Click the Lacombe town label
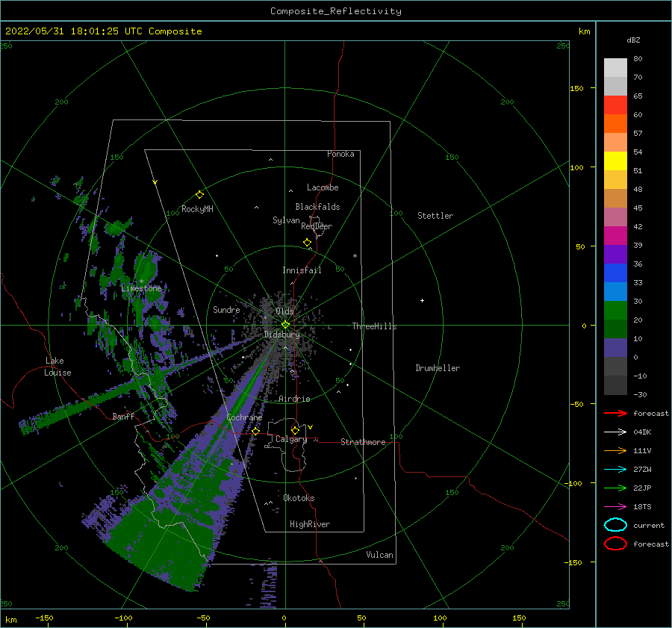Viewport: 672px width, 628px height. 323,187
